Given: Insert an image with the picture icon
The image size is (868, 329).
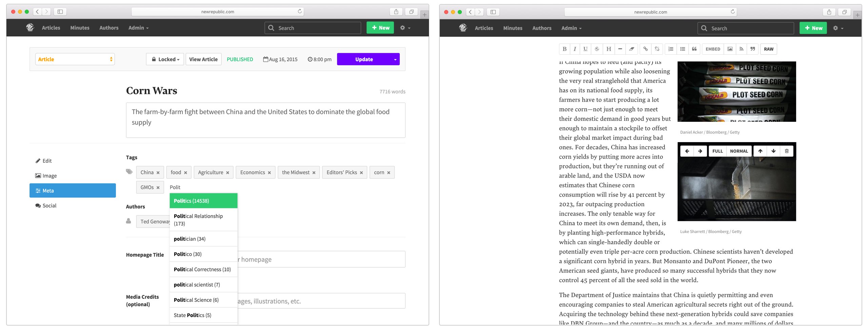Looking at the screenshot, I should [730, 49].
